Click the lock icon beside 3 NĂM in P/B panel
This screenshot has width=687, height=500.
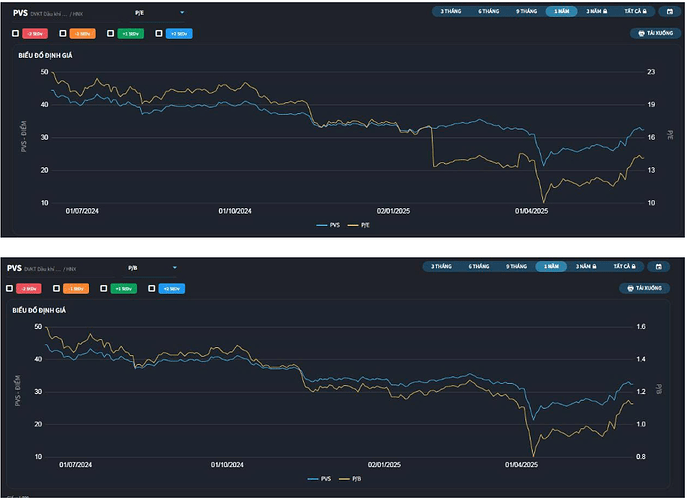594,266
